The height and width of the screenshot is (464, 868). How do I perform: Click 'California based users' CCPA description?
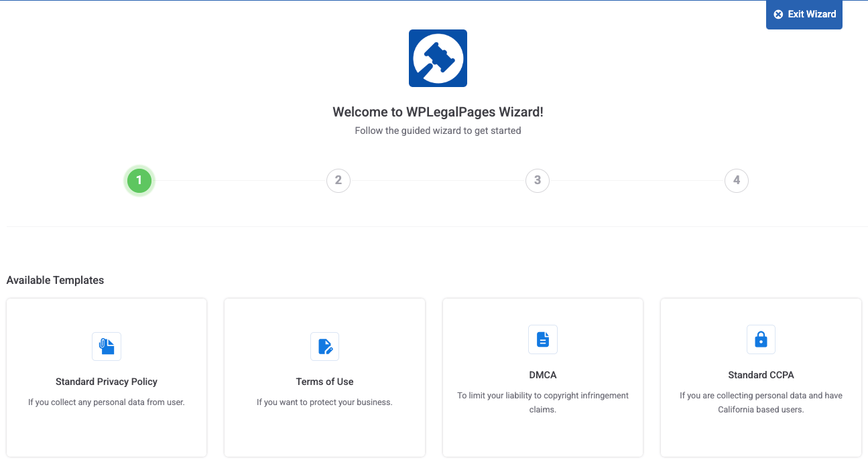coord(761,402)
